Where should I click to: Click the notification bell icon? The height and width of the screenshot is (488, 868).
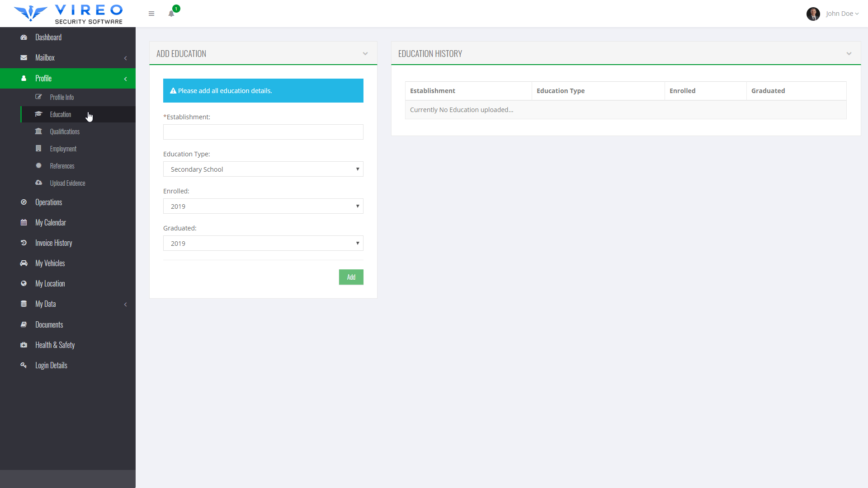coord(171,14)
